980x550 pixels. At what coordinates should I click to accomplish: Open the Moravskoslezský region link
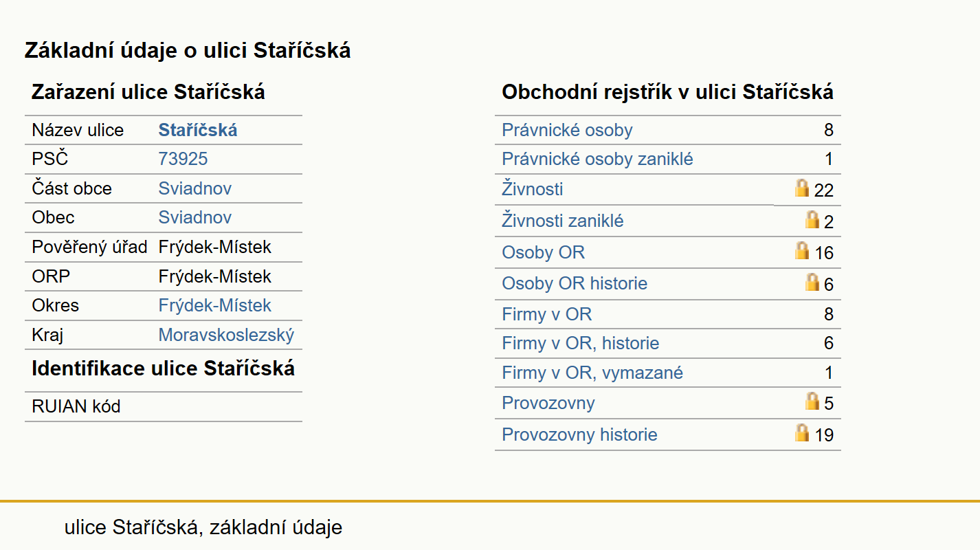(x=226, y=335)
